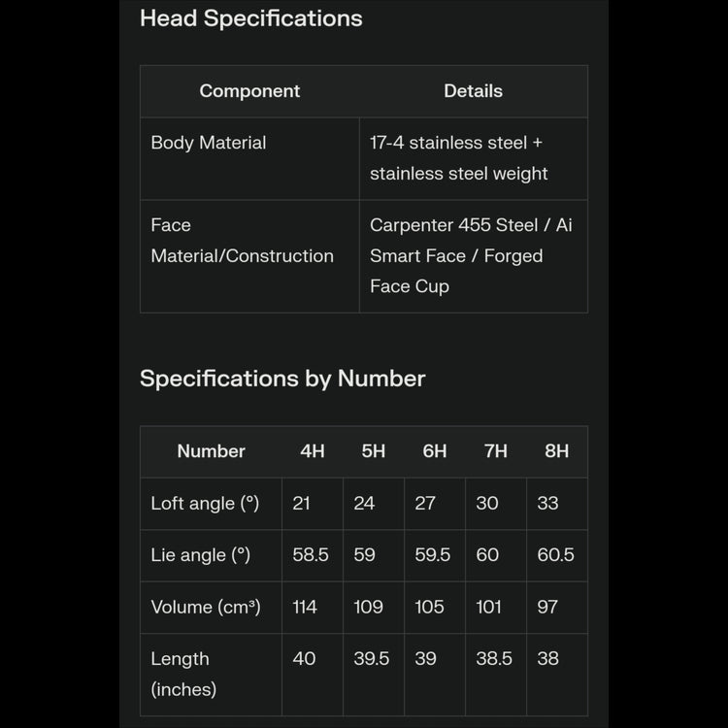
Task: Click the Carpenter 455 Steel details cell
Action: coord(471,255)
